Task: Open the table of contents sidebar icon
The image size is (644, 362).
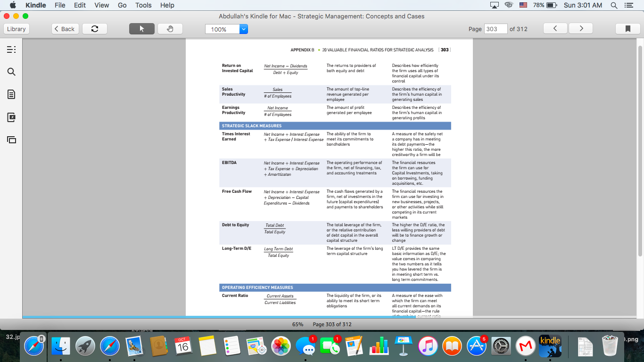Action: pyautogui.click(x=11, y=49)
